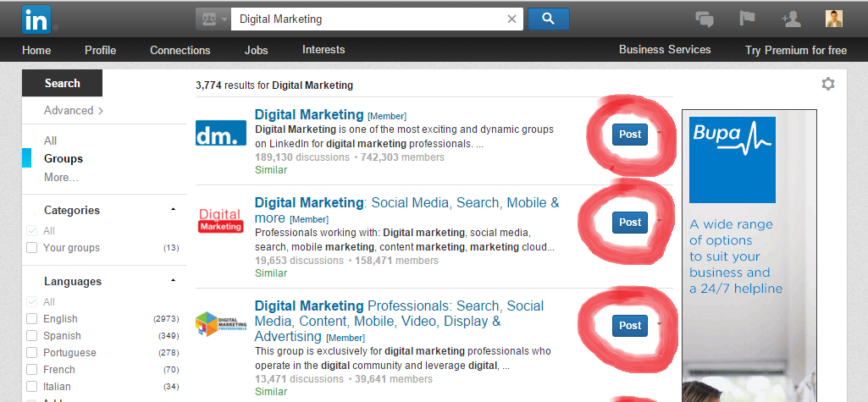868x402 pixels.
Task: Click the add connections icon
Action: tap(791, 19)
